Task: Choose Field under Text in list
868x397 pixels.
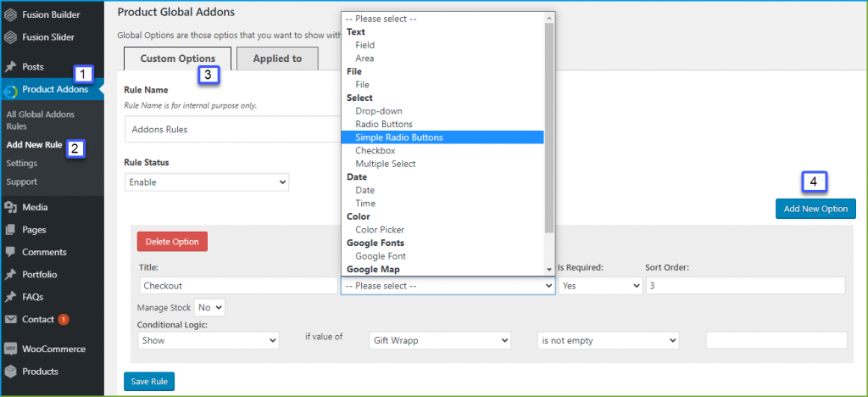Action: tap(442, 45)
